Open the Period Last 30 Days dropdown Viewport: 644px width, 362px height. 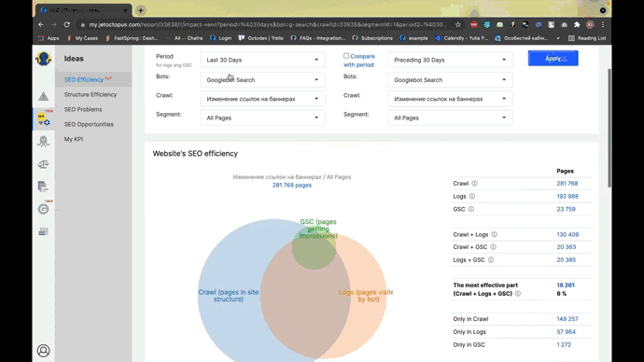click(262, 60)
